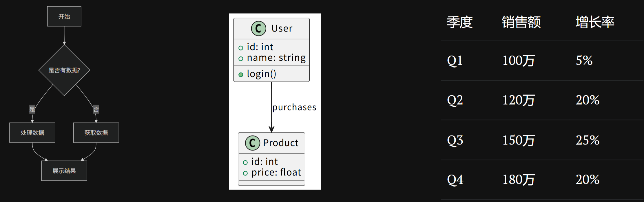
Task: Click the 是否有数据? decision diamond
Action: [x=64, y=70]
